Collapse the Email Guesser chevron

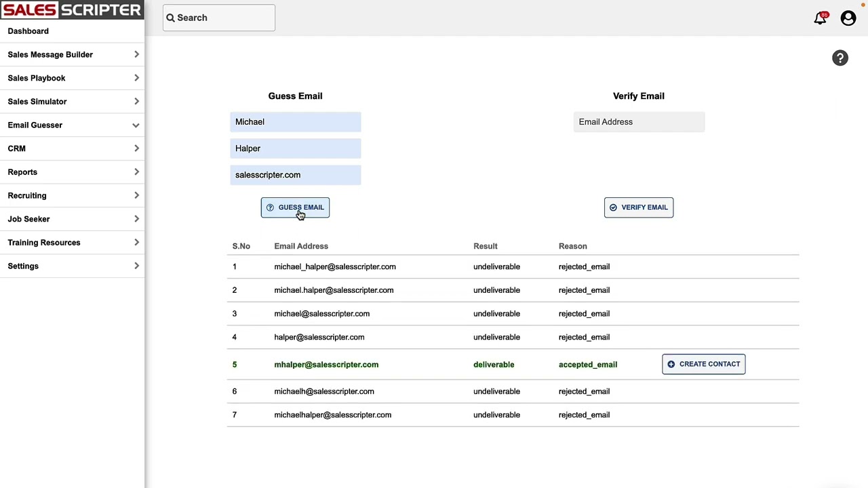(136, 125)
